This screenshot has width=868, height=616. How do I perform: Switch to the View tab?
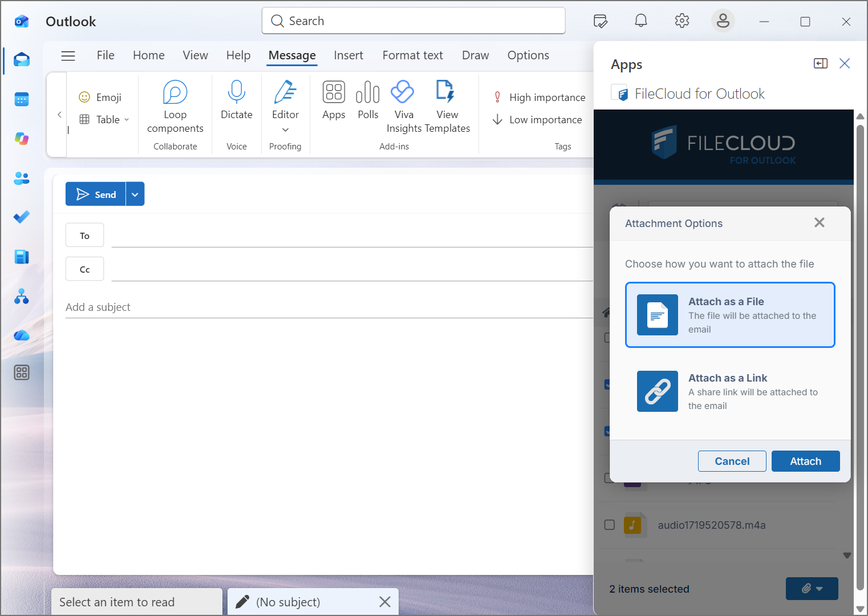coord(196,55)
